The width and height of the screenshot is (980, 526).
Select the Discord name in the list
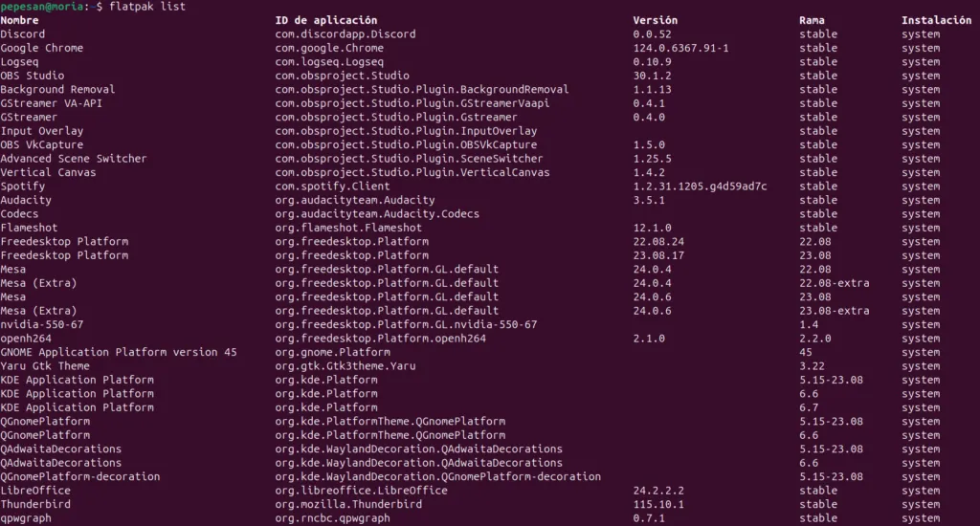(23, 34)
